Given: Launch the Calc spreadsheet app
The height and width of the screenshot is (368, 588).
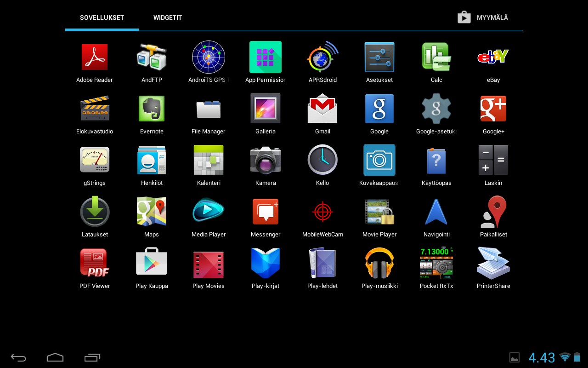Looking at the screenshot, I should pos(436,57).
